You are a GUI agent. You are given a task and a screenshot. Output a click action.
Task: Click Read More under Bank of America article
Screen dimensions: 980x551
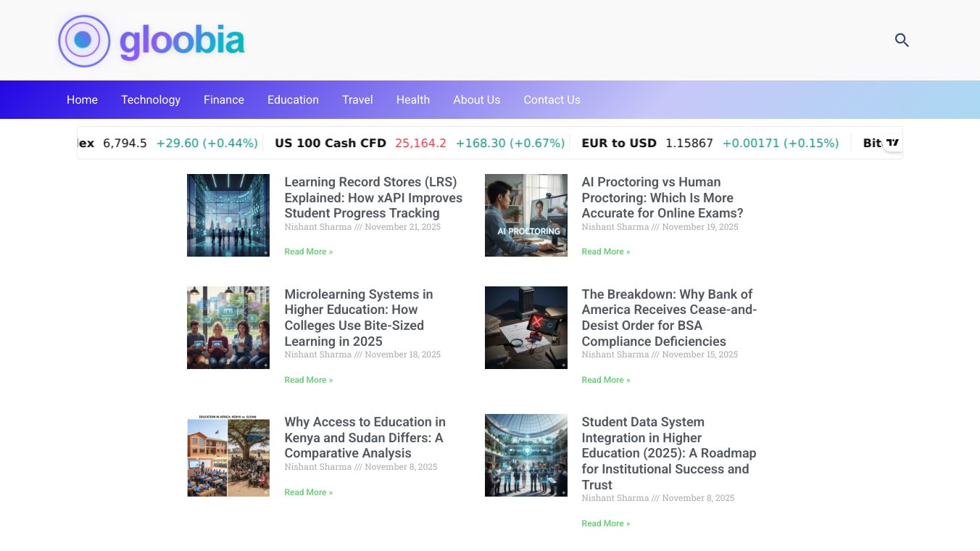(606, 380)
